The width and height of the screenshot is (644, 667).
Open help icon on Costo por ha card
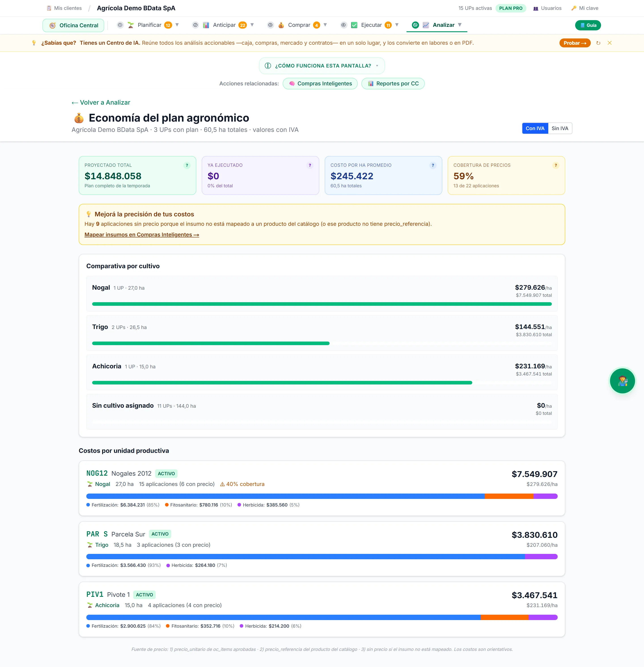[433, 165]
